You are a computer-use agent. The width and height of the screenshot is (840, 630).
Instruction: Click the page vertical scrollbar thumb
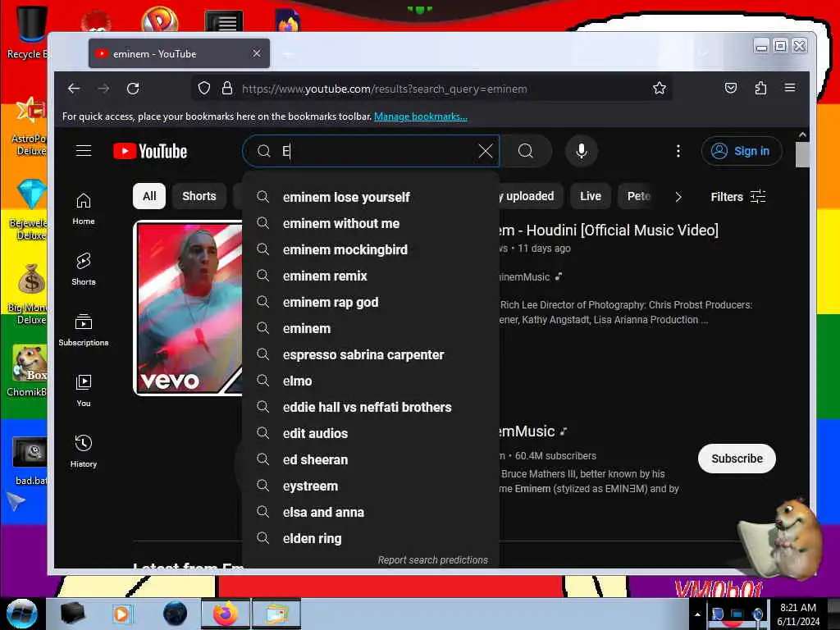(x=802, y=155)
